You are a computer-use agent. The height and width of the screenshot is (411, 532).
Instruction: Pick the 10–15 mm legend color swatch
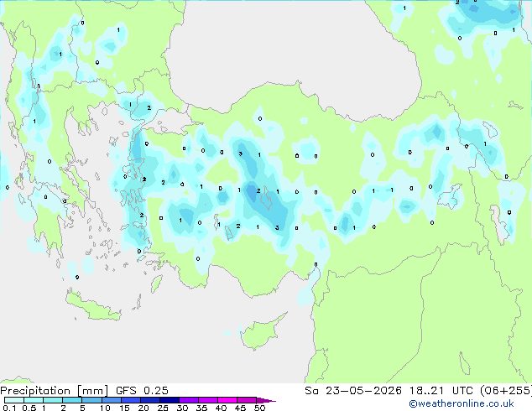tap(111, 400)
